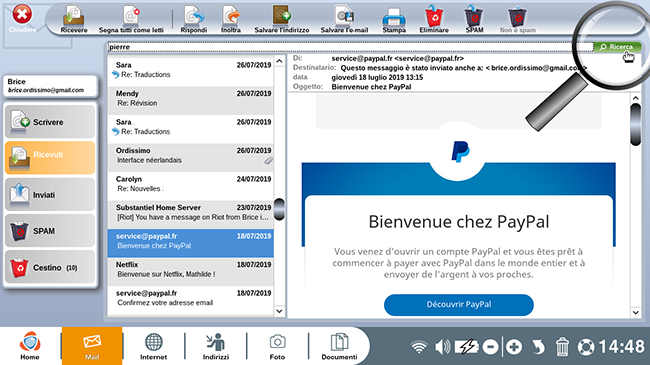Click the email preview up scroll arrow
650x365 pixels.
click(635, 98)
